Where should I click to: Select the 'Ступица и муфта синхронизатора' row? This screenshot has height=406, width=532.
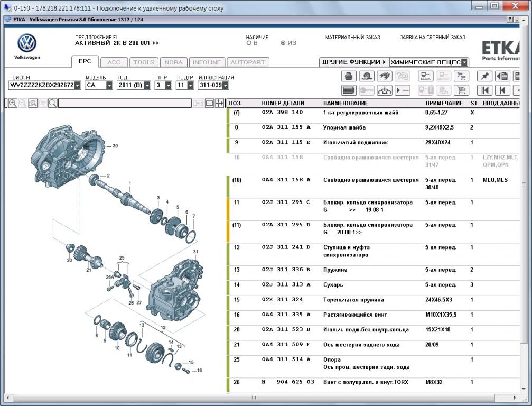(x=373, y=254)
